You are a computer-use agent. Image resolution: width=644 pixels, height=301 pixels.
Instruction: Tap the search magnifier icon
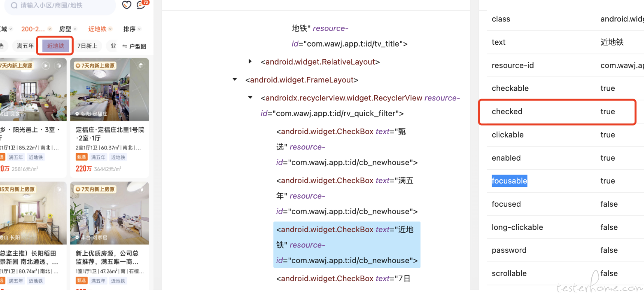click(14, 5)
